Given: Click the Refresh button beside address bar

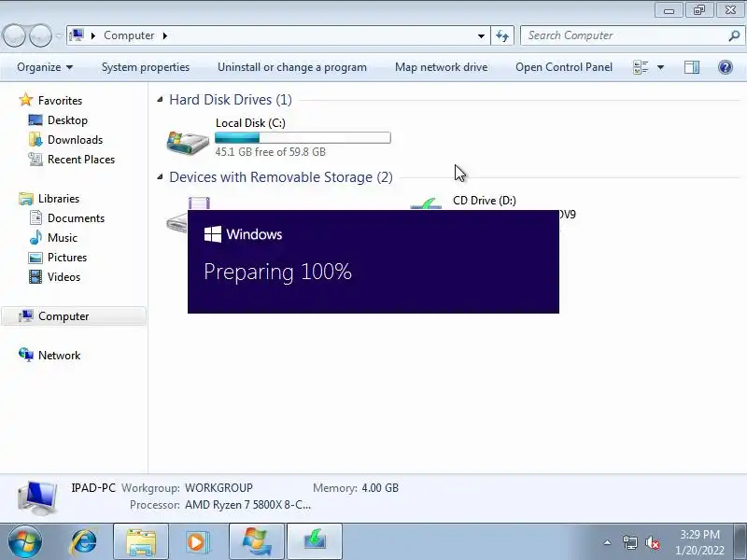Looking at the screenshot, I should pyautogui.click(x=502, y=35).
